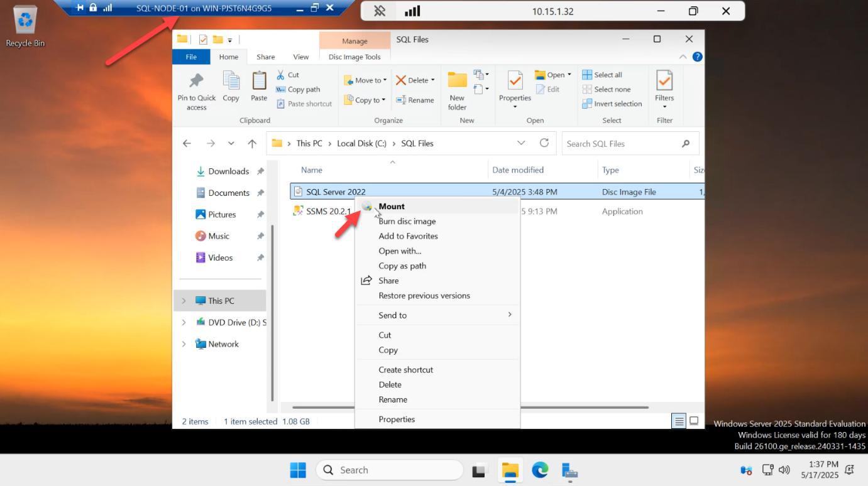Click Copy path in the ribbon

tap(298, 89)
